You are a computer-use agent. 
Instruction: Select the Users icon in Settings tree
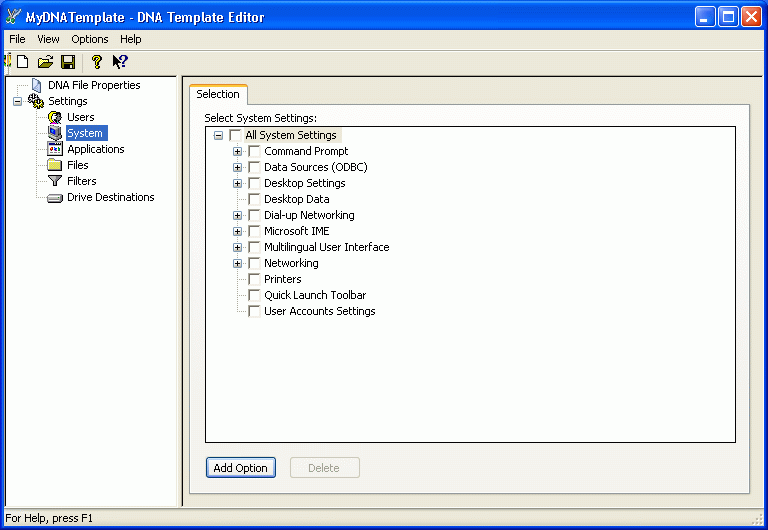pyautogui.click(x=55, y=117)
